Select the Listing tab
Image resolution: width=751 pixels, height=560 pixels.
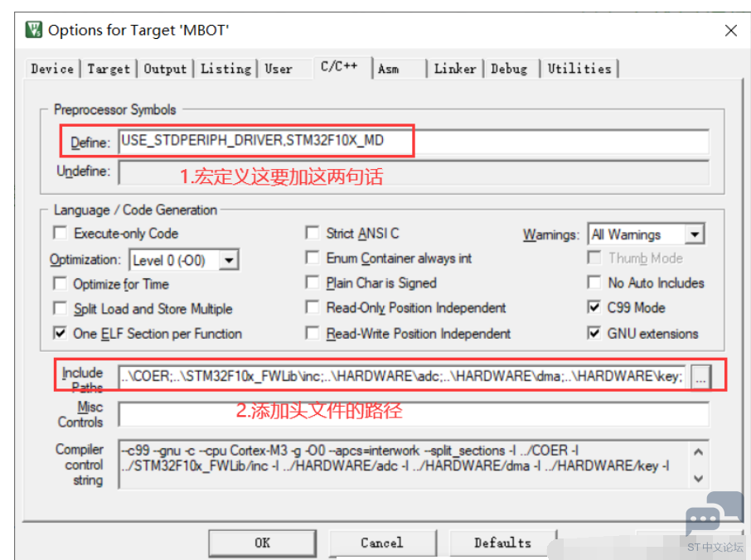[x=225, y=69]
